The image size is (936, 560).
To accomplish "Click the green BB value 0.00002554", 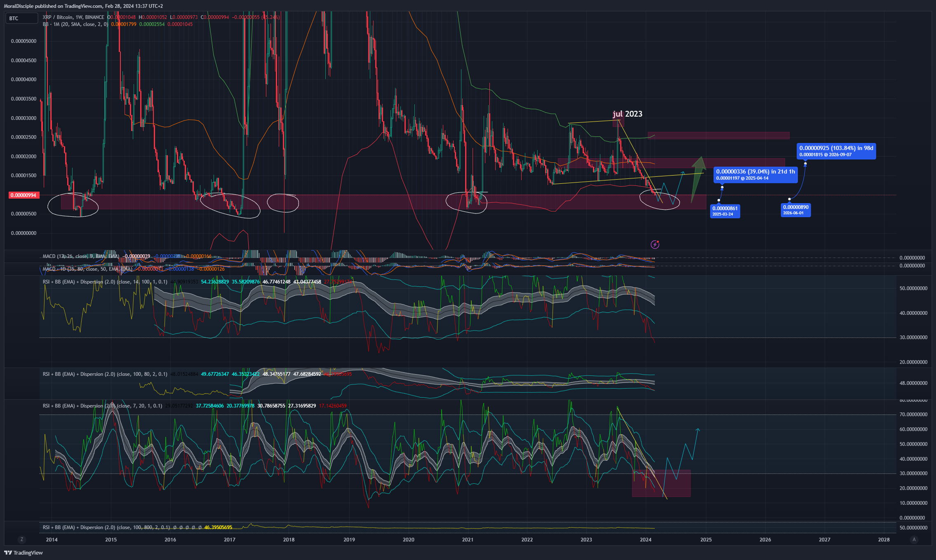I will [152, 24].
